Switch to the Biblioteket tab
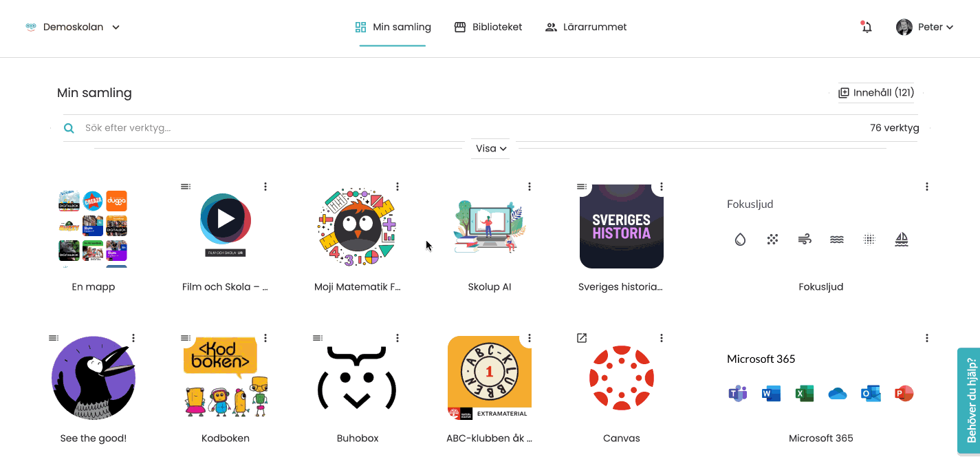The image size is (980, 475). coord(488,28)
